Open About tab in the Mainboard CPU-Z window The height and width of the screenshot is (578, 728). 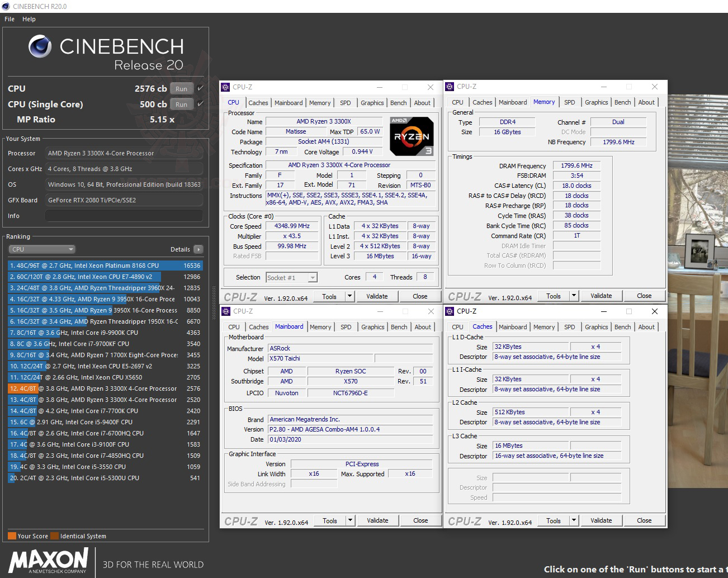tap(423, 327)
